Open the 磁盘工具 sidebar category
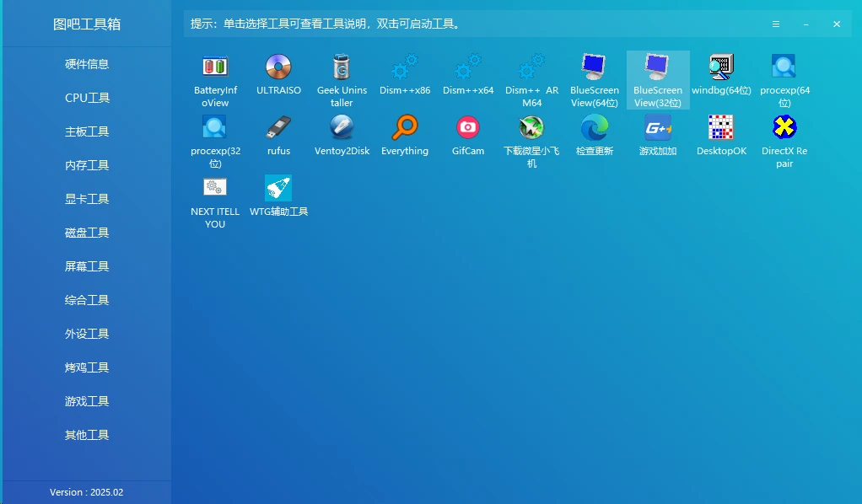Screen dimensions: 862x504 pyautogui.click(x=87, y=233)
